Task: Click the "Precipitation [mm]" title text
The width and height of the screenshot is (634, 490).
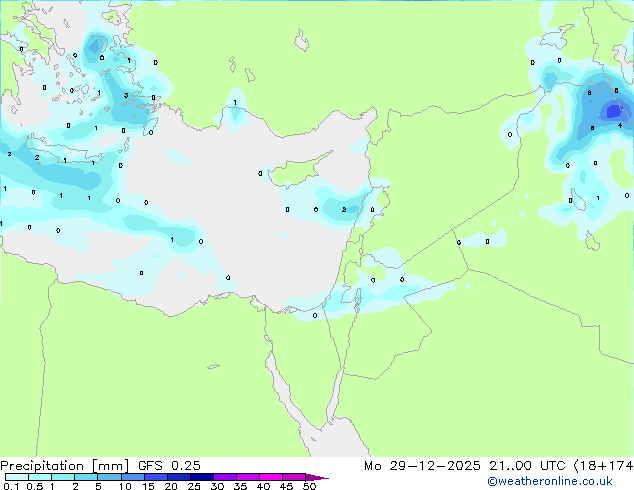Action: pyautogui.click(x=64, y=466)
